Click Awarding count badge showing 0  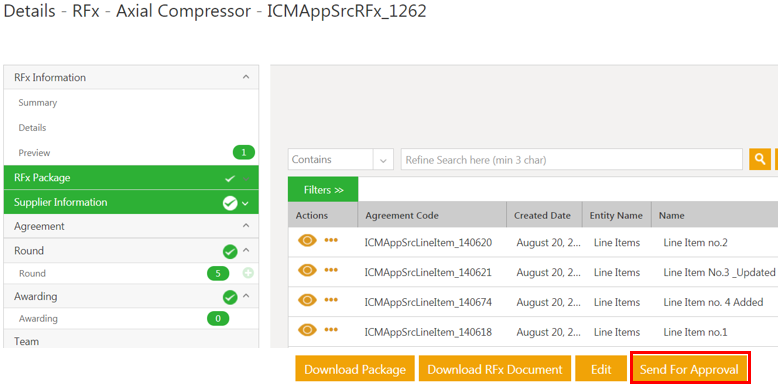click(218, 319)
